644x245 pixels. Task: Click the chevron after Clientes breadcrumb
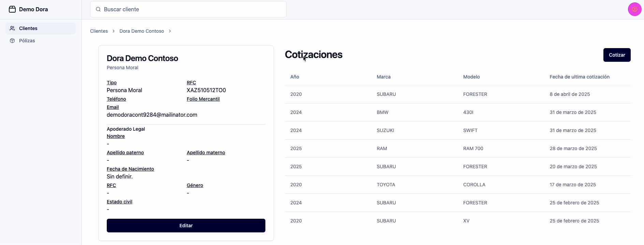(114, 31)
